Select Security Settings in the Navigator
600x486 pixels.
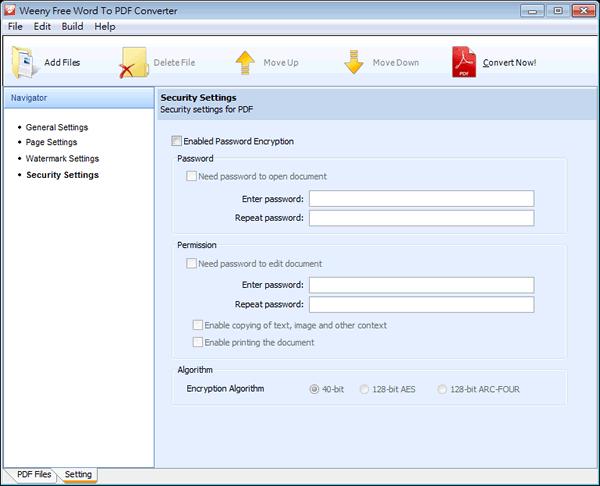62,175
